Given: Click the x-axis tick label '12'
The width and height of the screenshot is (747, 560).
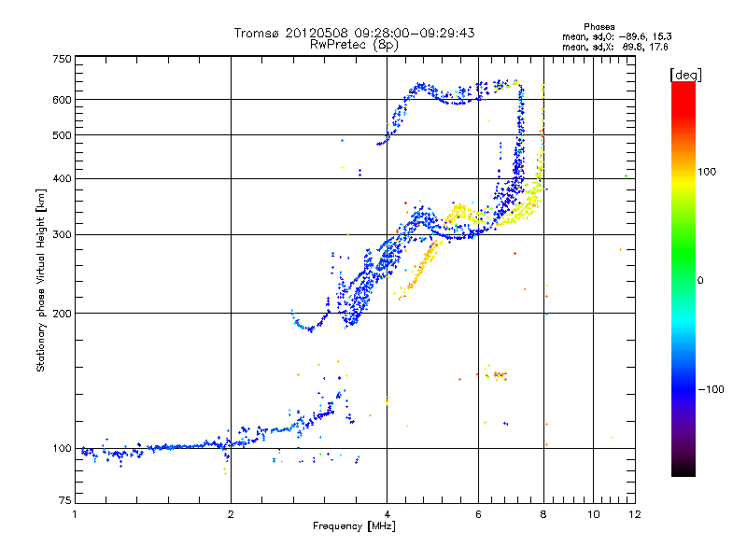Looking at the screenshot, I should tap(635, 514).
